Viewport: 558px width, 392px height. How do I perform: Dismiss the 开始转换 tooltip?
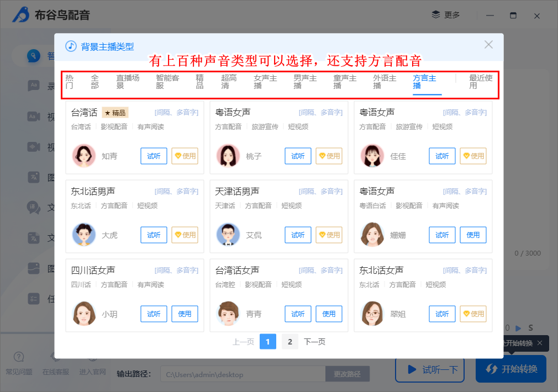click(x=540, y=343)
